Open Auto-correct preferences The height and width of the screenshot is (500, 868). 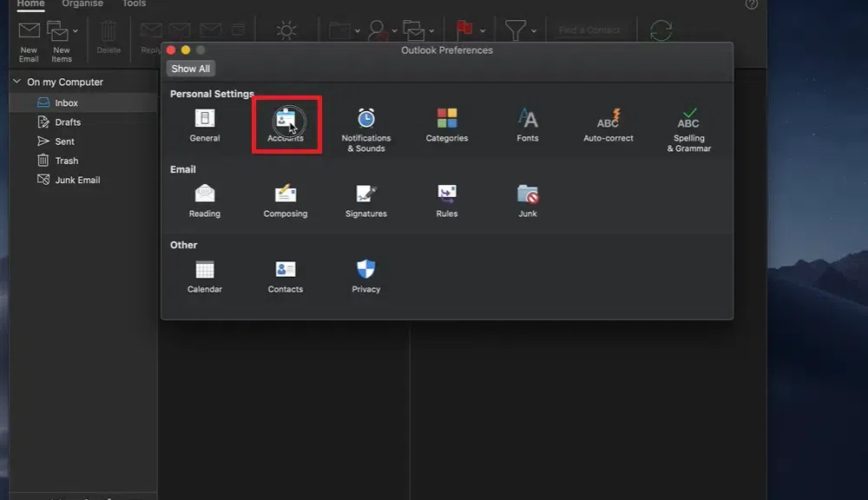pos(608,125)
